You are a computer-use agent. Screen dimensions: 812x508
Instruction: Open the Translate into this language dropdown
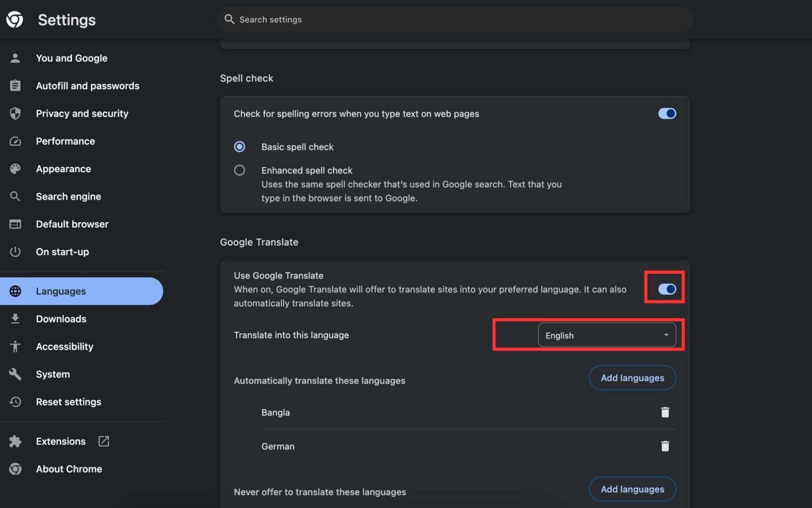pos(607,335)
